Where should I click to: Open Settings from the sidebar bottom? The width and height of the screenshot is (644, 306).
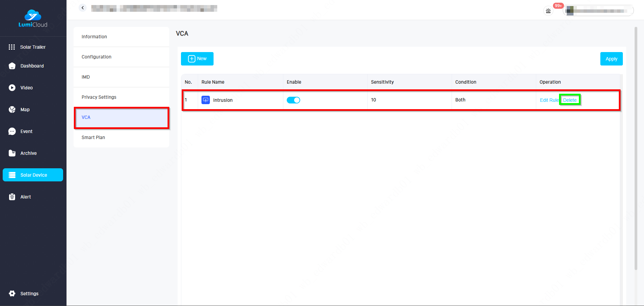coord(29,294)
